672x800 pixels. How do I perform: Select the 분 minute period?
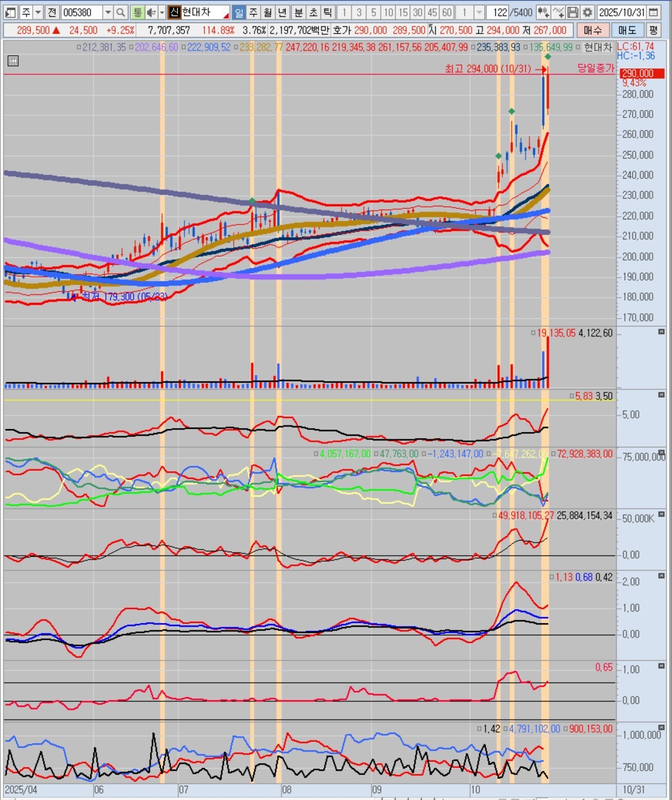[298, 12]
